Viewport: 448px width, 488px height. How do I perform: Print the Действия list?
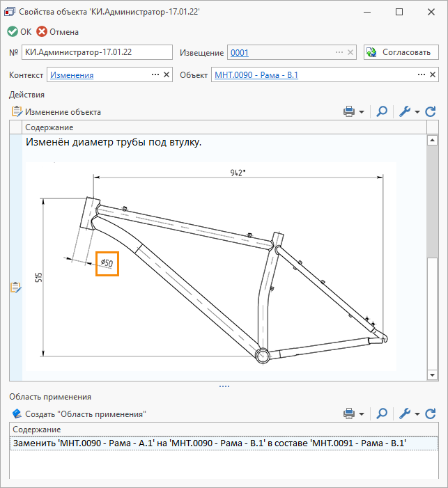349,111
